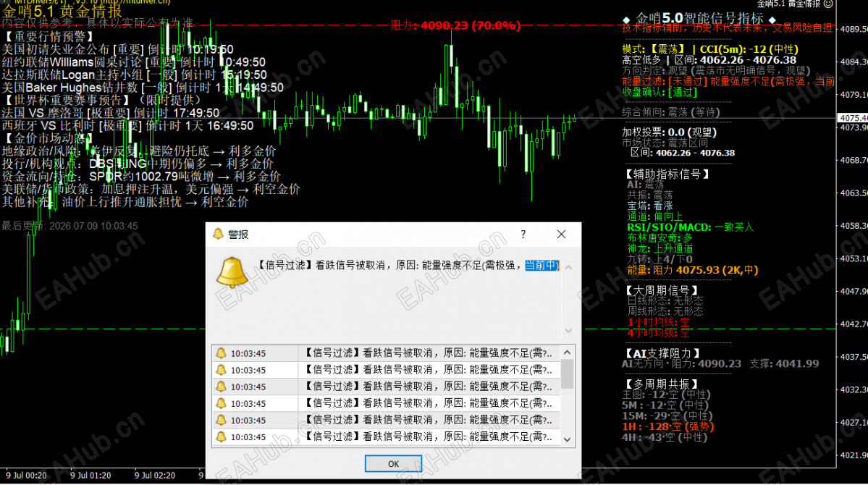
Task: Click the 4小时均线: 空 signal
Action: [x=658, y=333]
